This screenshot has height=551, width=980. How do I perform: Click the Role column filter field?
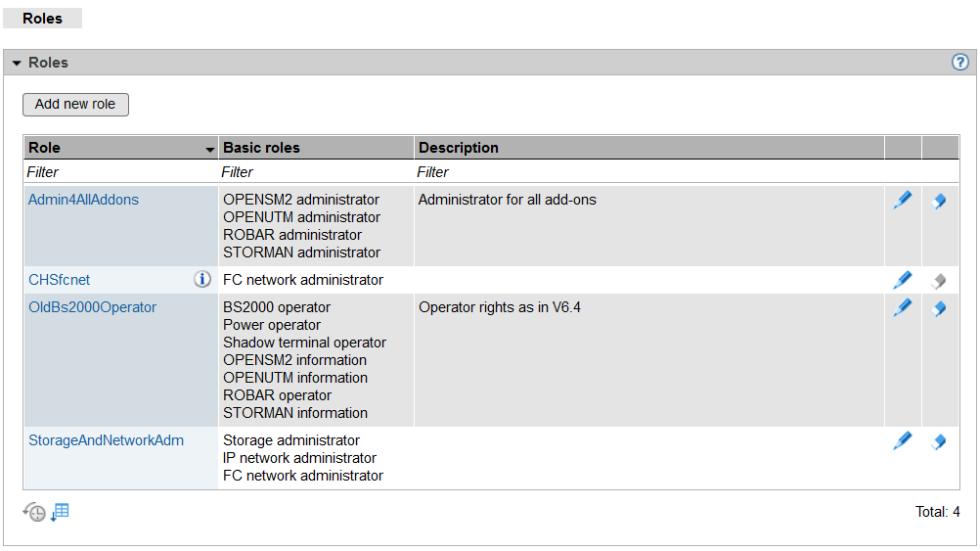coord(119,172)
